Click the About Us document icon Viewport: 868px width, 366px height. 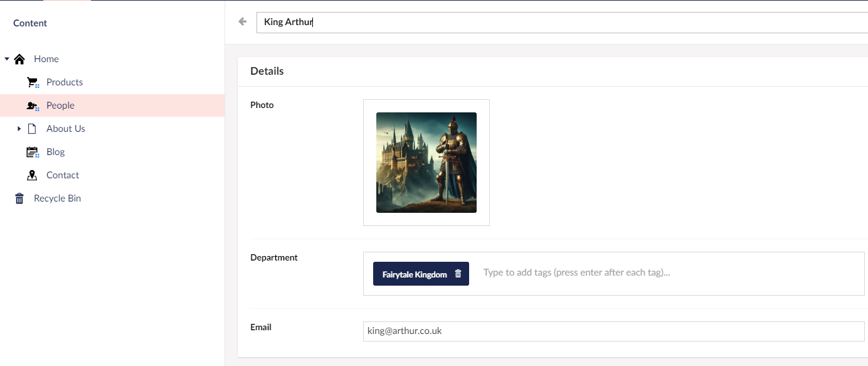pyautogui.click(x=33, y=129)
